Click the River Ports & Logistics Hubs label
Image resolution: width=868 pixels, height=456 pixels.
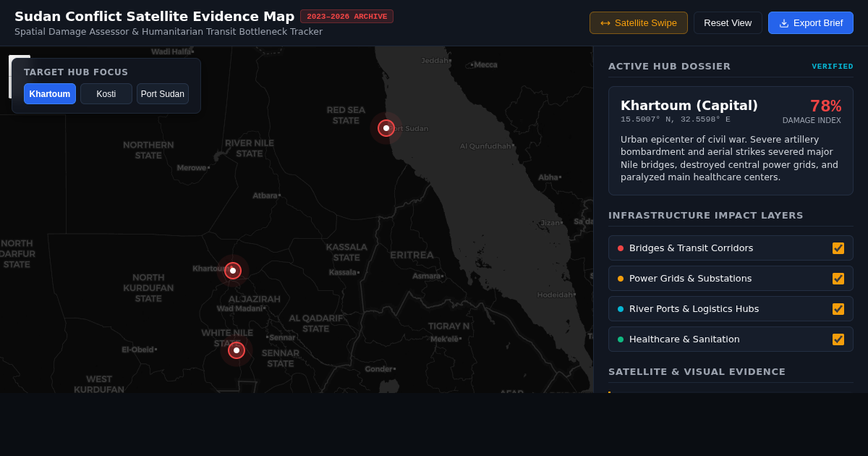coord(694,308)
